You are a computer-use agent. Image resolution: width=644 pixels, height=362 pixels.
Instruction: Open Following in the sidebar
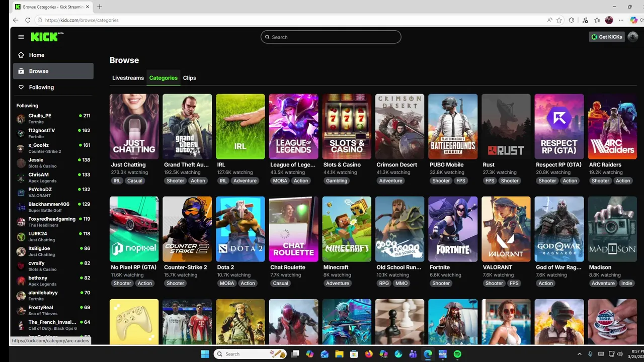tap(53, 87)
